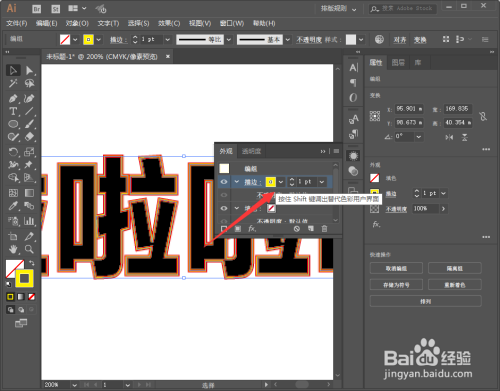This screenshot has height=391, width=500.
Task: Click delete trash icon in Appearance panel
Action: pyautogui.click(x=324, y=228)
